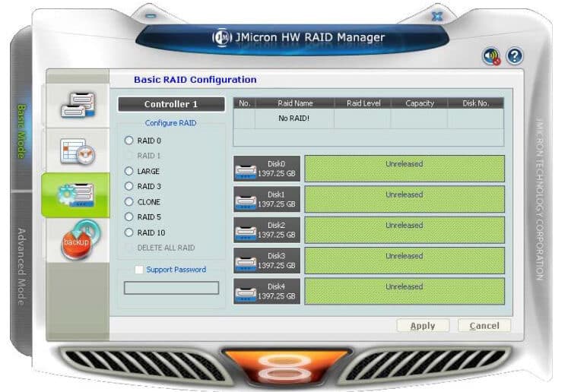Click the Disk4 drive icon

coord(246,294)
